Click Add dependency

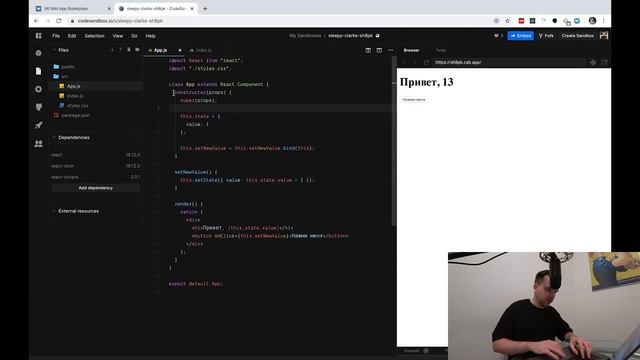[96, 188]
